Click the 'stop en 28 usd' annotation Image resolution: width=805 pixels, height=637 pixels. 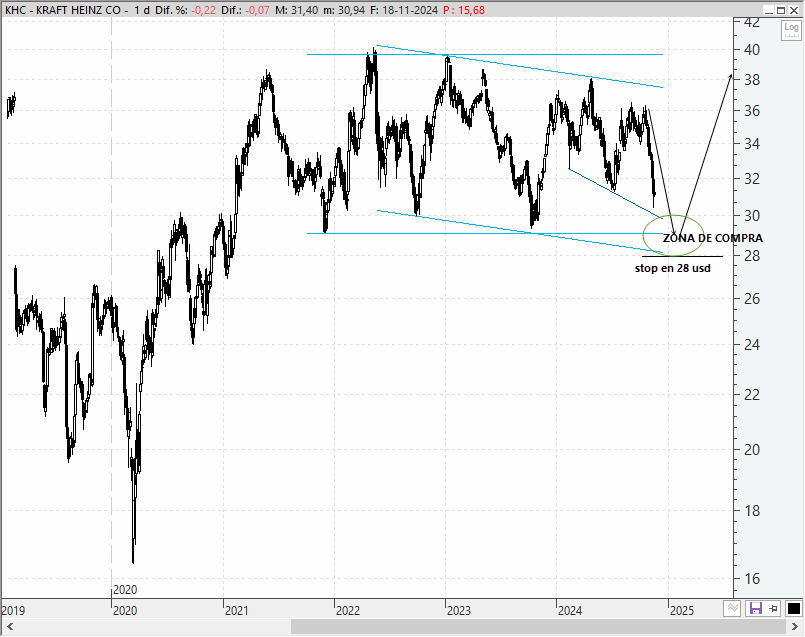click(673, 268)
